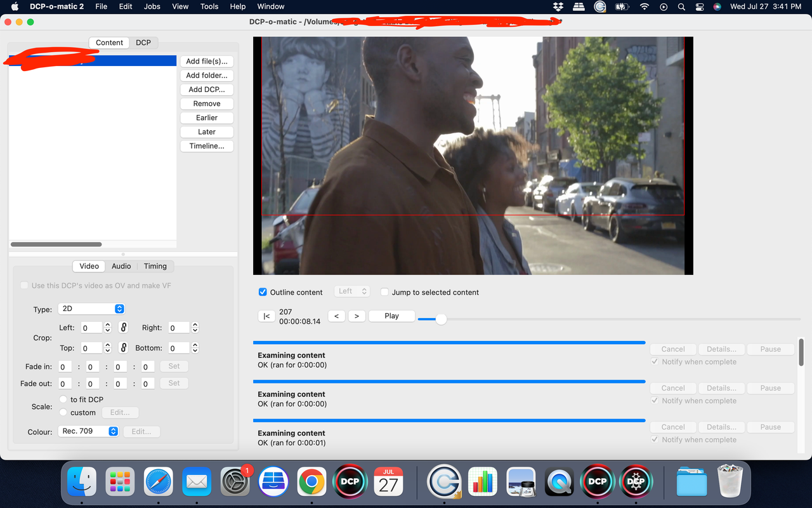Uncheck the Outline content checkbox
Viewport: 812px width, 508px height.
262,292
